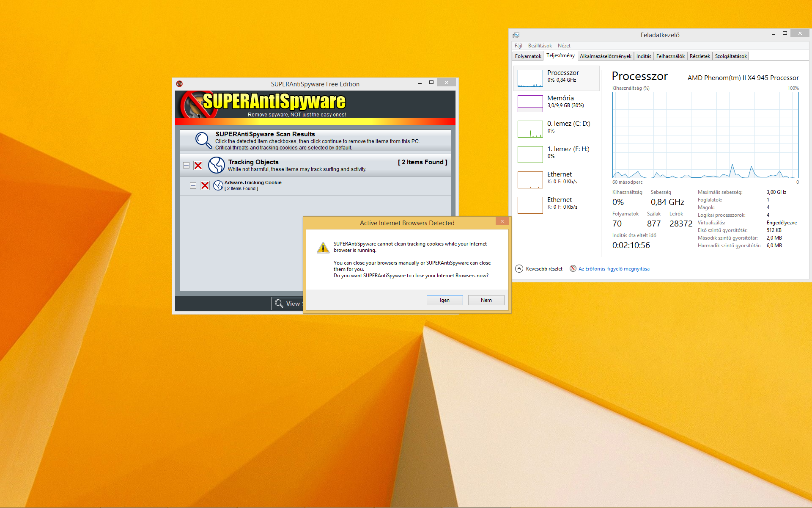This screenshot has width=812, height=508.
Task: Click the Task Manager title bar icon
Action: pos(516,35)
